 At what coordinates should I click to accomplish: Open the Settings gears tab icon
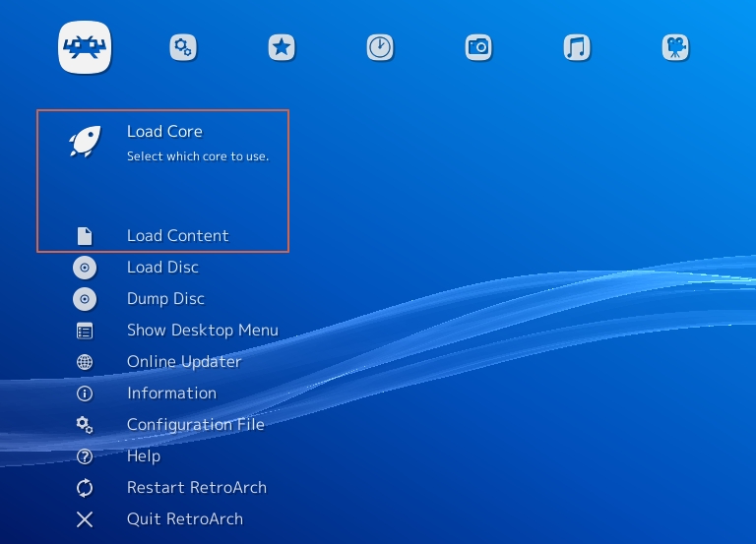(183, 47)
